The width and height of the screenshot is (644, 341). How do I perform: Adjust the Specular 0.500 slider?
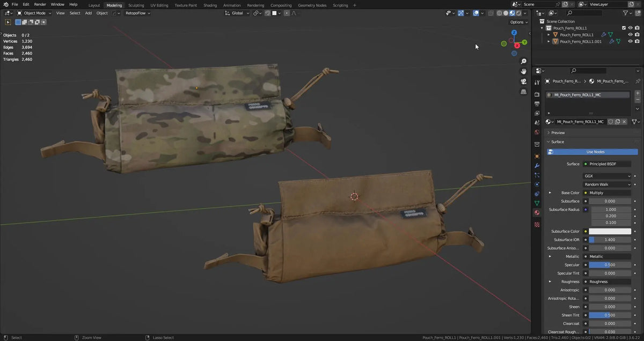pos(610,265)
